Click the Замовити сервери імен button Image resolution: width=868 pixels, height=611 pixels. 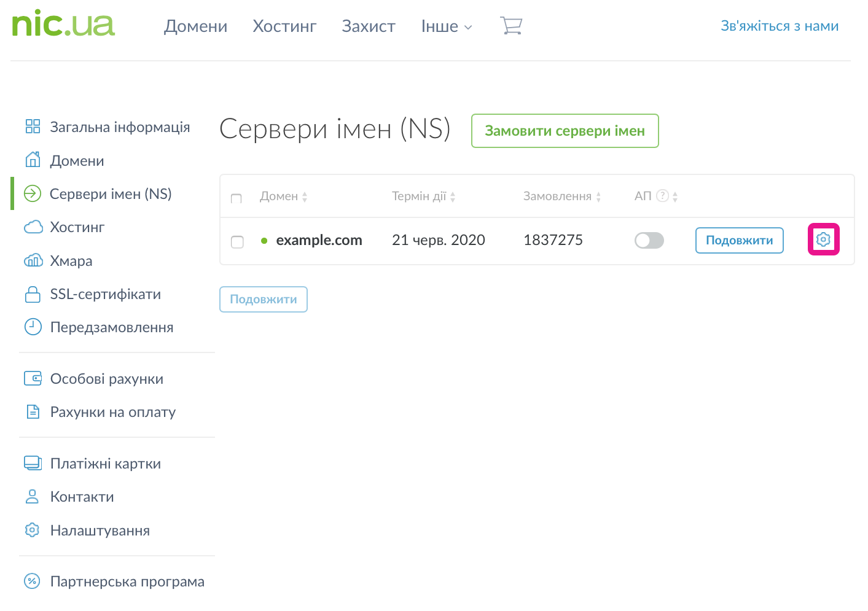(565, 131)
